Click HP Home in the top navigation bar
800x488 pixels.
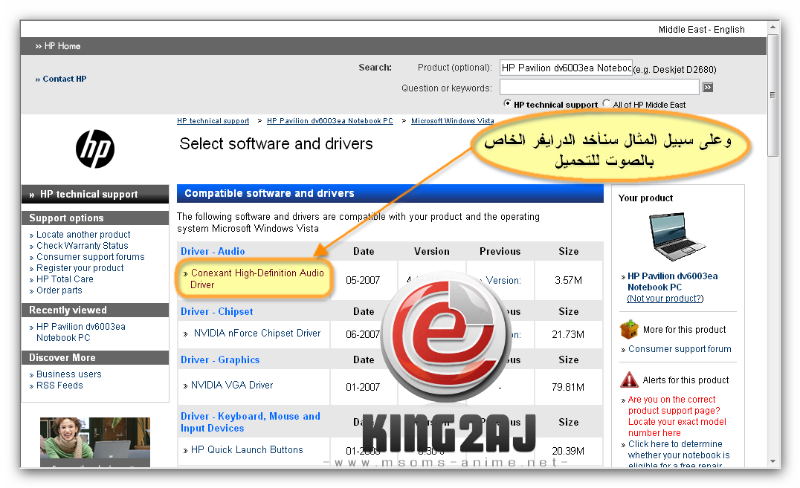point(62,46)
